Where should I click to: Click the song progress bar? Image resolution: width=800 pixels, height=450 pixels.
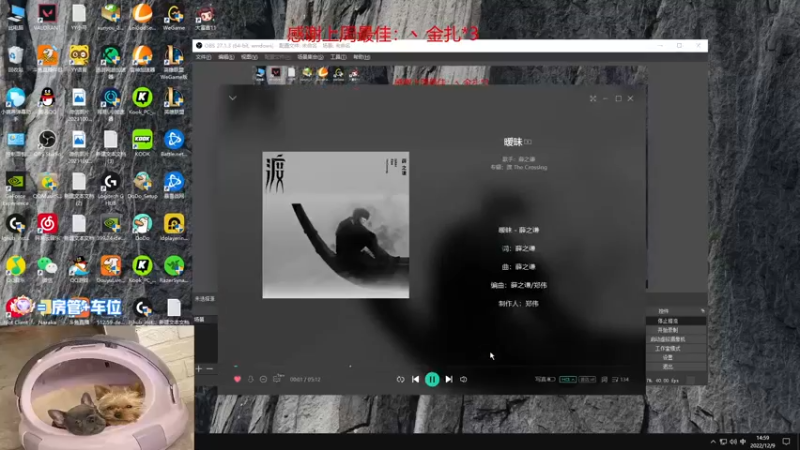pos(432,366)
